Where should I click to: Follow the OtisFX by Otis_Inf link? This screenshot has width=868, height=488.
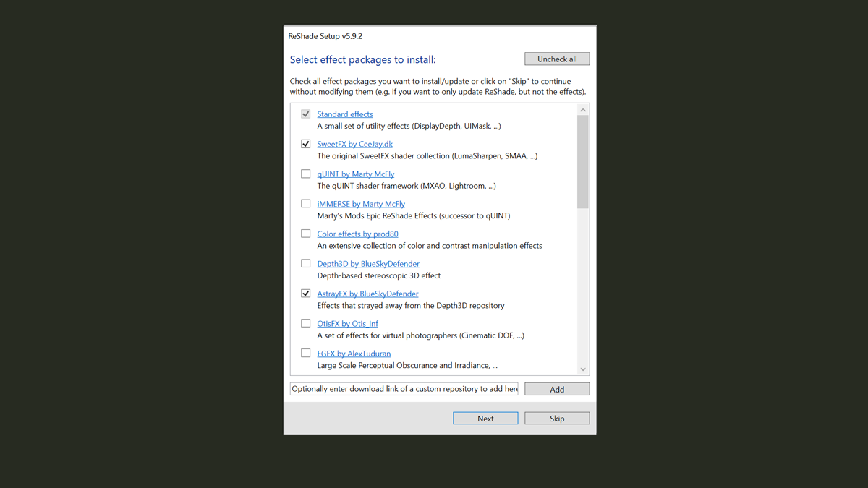pos(347,323)
